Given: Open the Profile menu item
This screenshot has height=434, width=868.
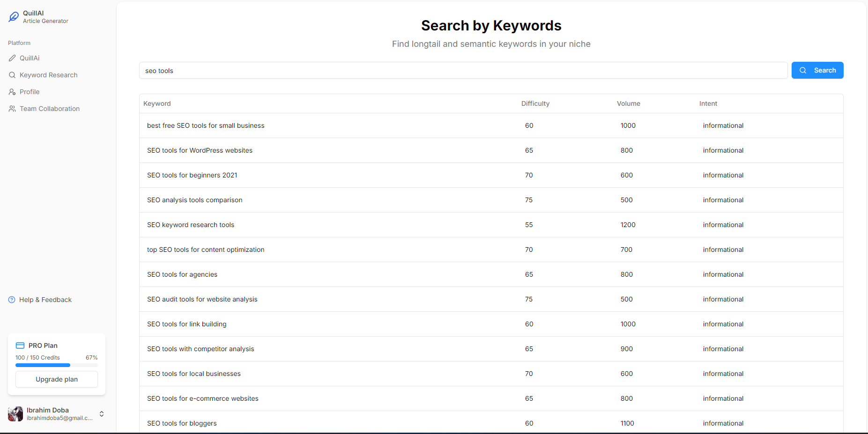Looking at the screenshot, I should [30, 92].
